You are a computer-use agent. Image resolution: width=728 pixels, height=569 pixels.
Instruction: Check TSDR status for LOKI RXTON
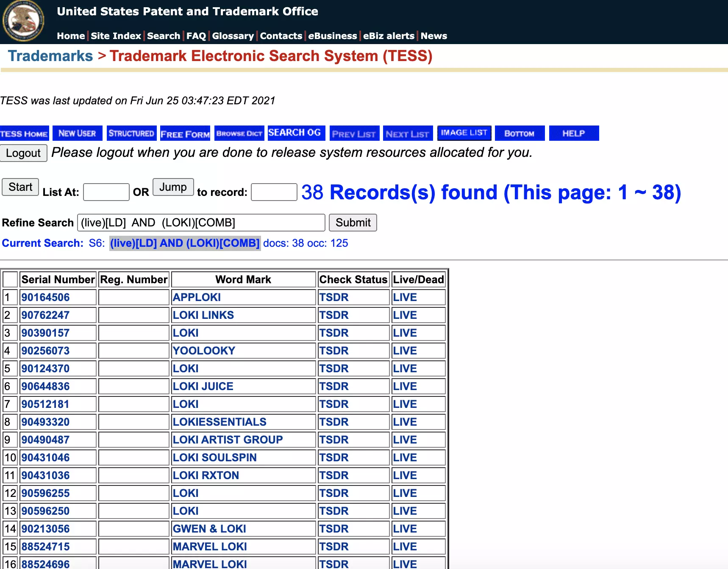point(334,475)
